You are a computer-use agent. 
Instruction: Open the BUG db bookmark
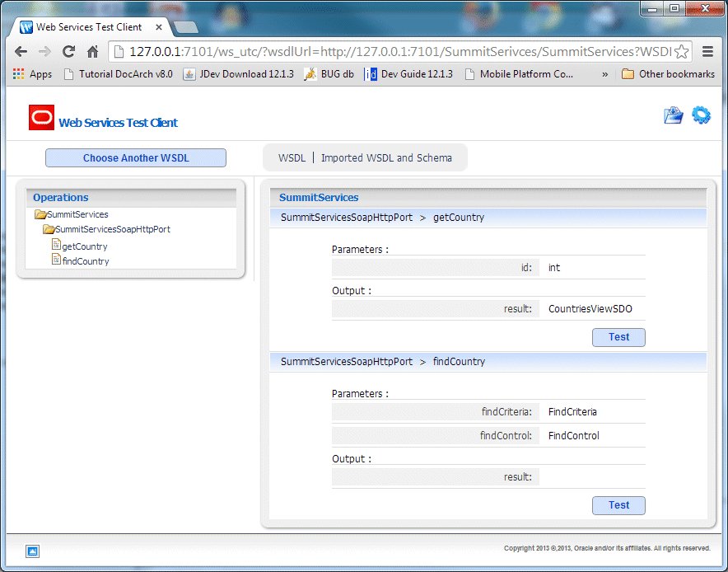(x=329, y=74)
